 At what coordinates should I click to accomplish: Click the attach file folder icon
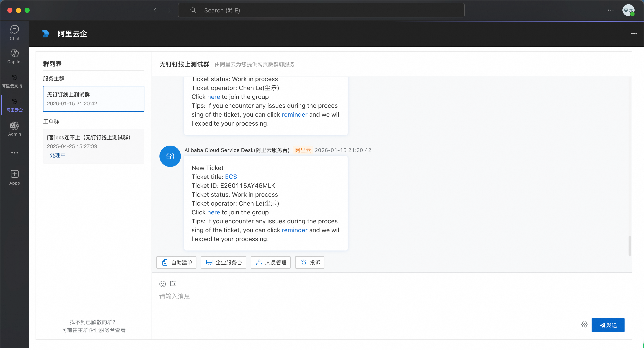(173, 283)
